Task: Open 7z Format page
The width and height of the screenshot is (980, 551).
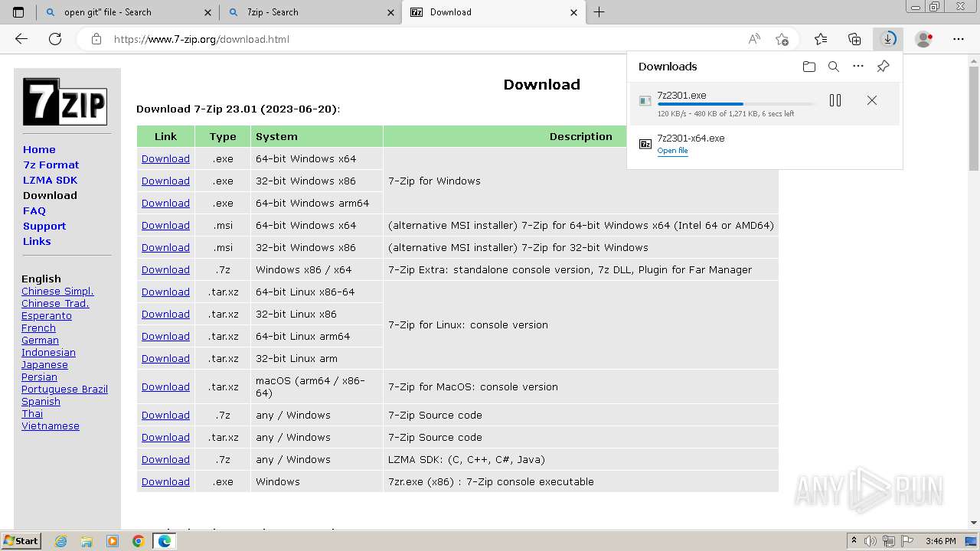Action: pos(51,165)
